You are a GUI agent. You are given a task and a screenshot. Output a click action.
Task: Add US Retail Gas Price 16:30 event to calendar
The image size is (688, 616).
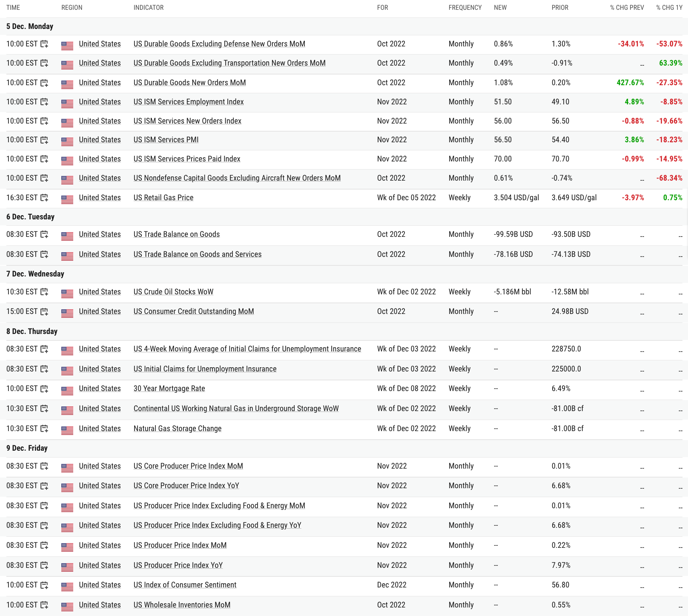tap(44, 198)
